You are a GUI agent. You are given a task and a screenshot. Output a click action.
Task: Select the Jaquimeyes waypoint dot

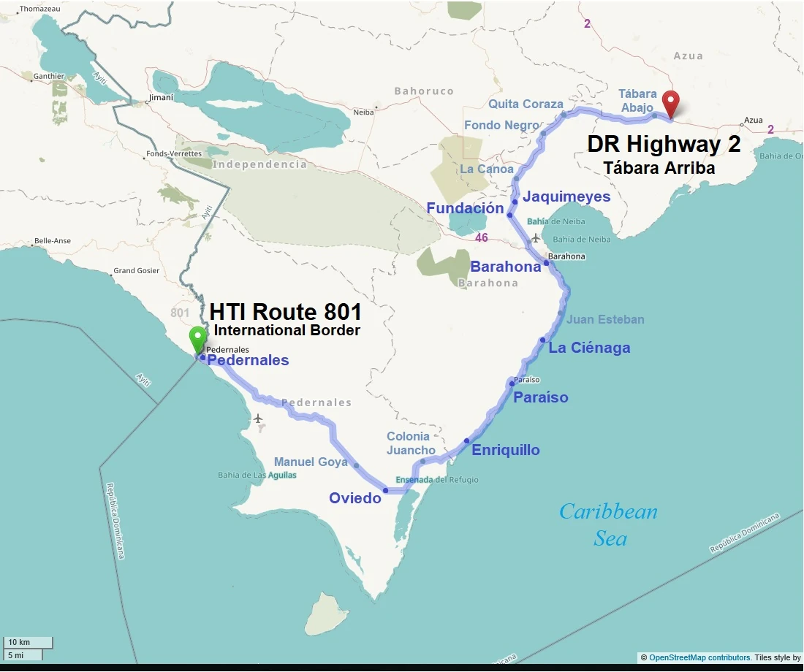coord(515,201)
